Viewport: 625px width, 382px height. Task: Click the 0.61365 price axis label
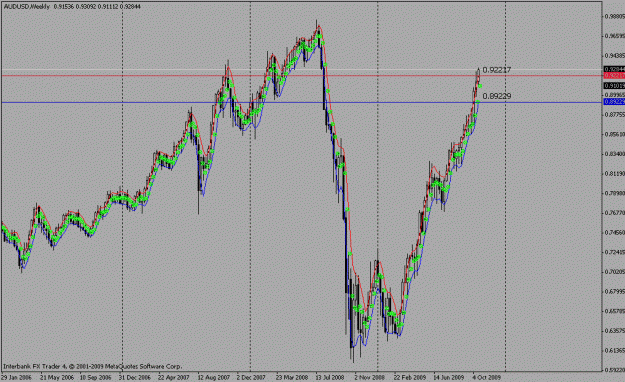pos(615,350)
